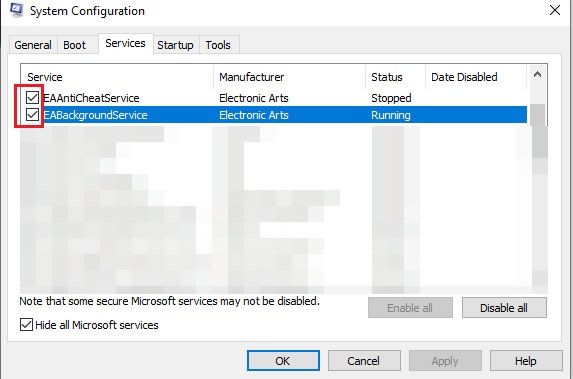
Task: Uncheck the EAAntiCheatService checkbox
Action: [32, 98]
